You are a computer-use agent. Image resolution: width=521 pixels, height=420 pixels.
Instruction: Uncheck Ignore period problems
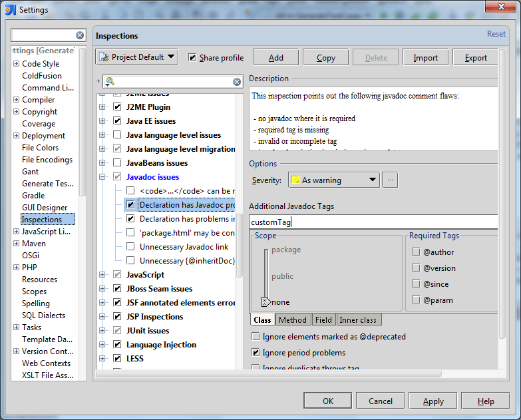[x=256, y=352]
